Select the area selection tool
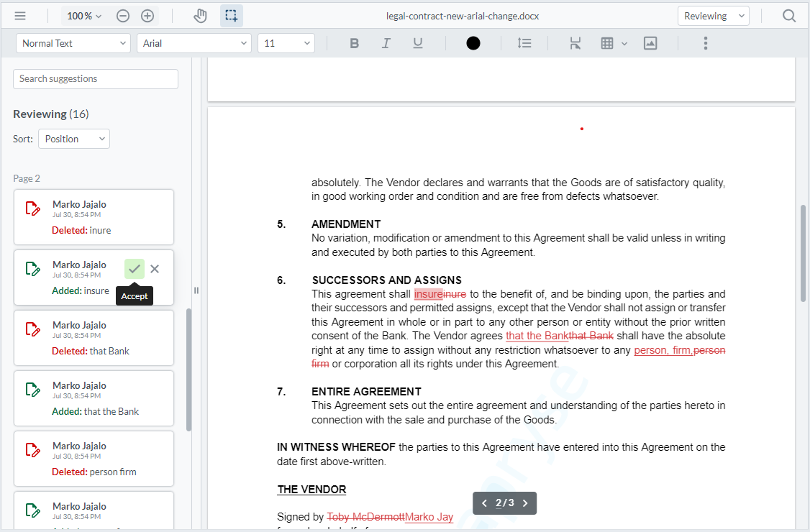The image size is (810, 532). click(x=232, y=16)
